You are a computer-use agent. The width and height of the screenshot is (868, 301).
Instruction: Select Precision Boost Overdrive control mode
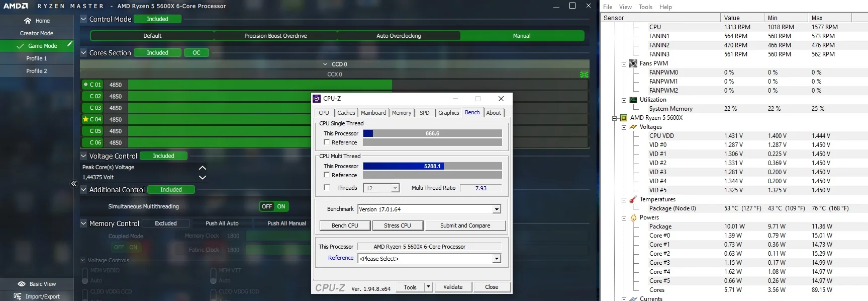tap(275, 36)
